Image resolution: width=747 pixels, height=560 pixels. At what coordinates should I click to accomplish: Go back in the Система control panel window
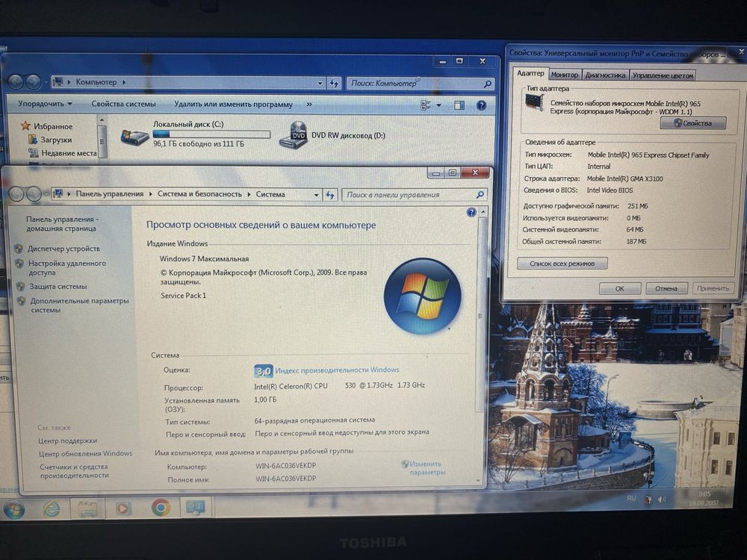coord(16,194)
